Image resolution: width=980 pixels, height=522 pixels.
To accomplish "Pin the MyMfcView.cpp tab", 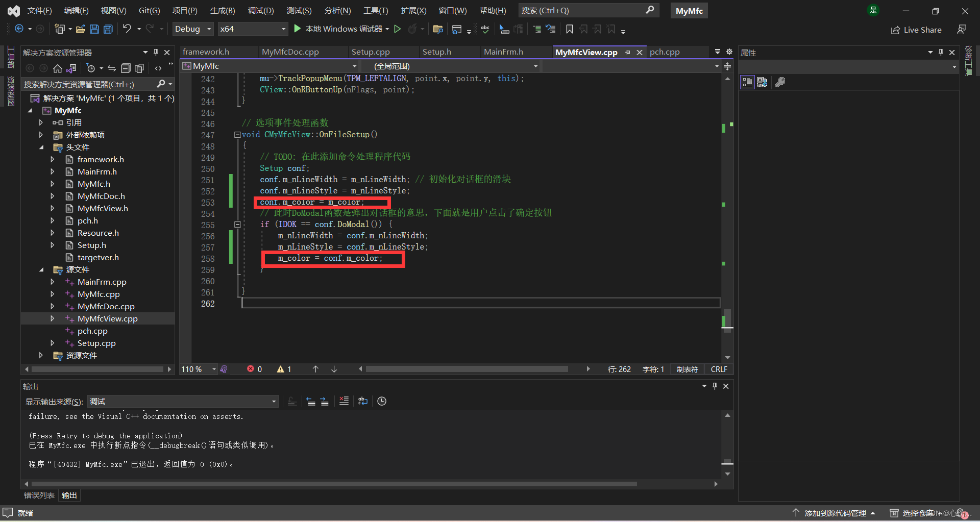I will (627, 52).
